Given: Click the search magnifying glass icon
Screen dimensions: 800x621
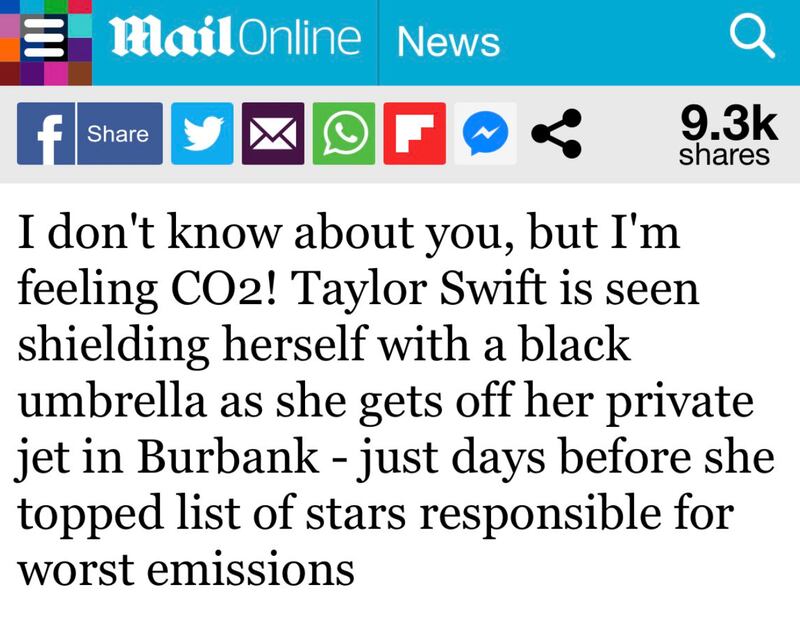Looking at the screenshot, I should pos(749,40).
